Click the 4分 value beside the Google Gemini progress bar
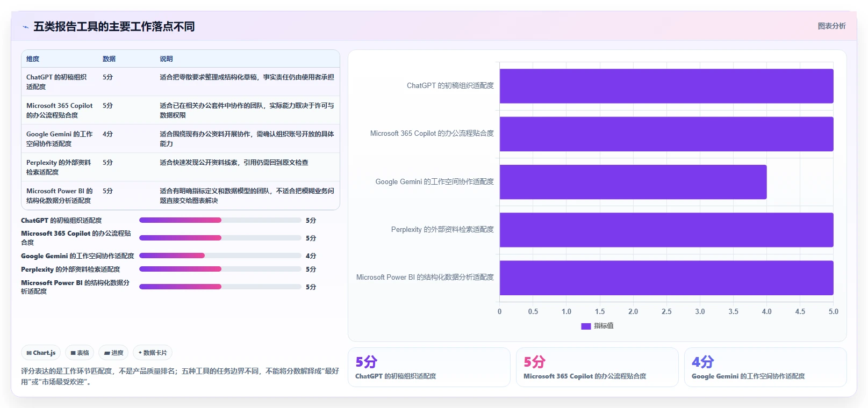The width and height of the screenshot is (868, 408). coord(311,256)
